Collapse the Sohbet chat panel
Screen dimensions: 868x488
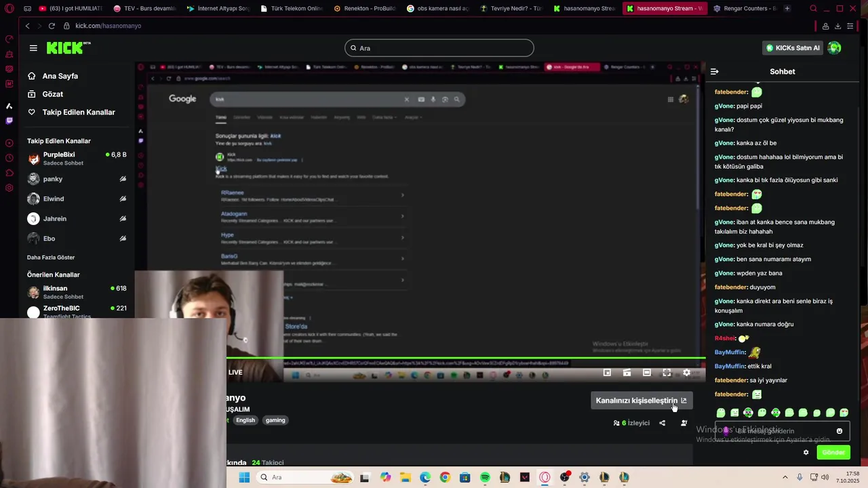[x=714, y=71]
